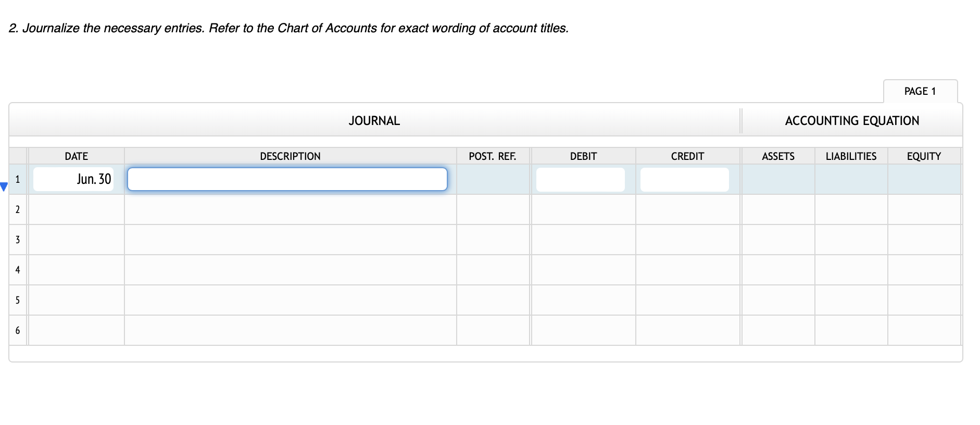Click the EQUITY column header

pyautogui.click(x=924, y=156)
